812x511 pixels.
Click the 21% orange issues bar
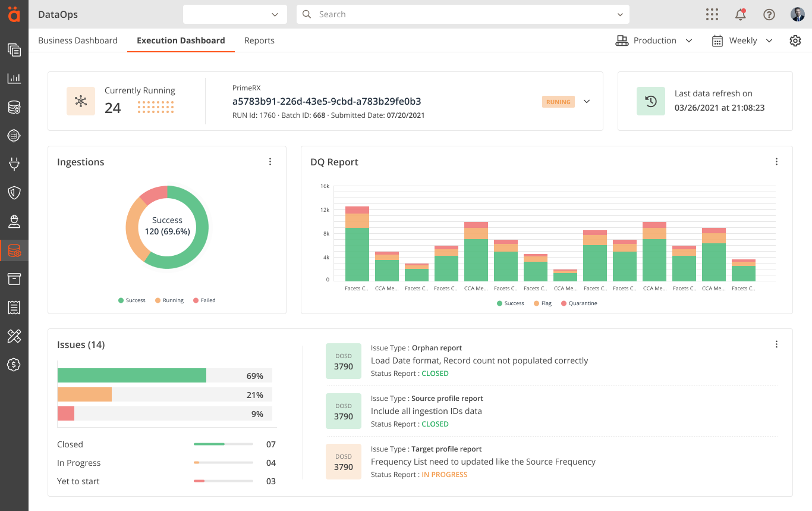84,394
